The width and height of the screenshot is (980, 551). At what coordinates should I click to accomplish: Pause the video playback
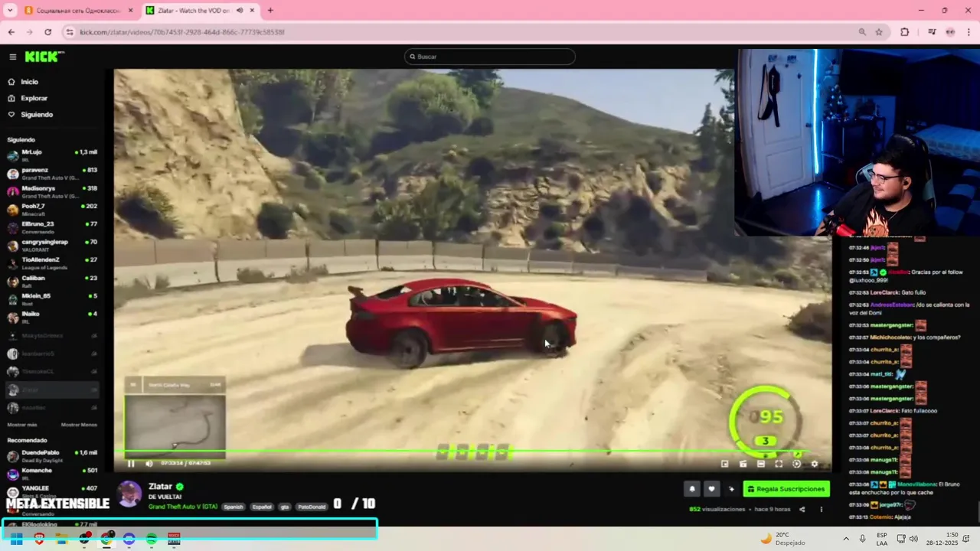tap(131, 463)
